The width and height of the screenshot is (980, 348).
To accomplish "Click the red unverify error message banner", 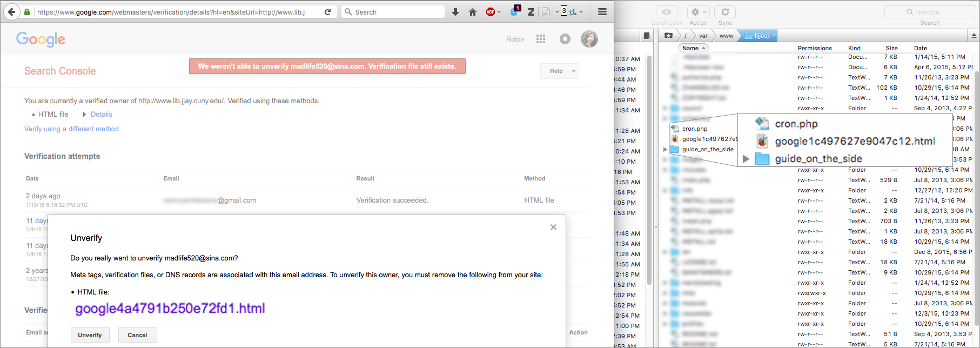I will pos(327,66).
